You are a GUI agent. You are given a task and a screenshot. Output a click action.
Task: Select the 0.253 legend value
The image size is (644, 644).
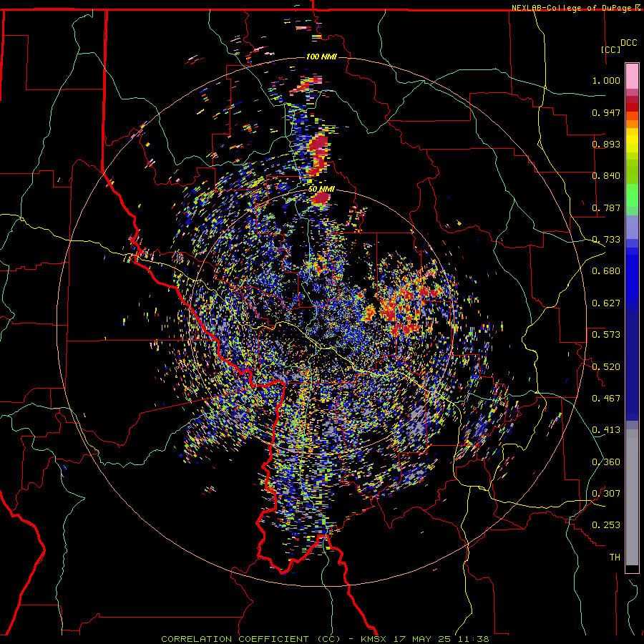(606, 525)
